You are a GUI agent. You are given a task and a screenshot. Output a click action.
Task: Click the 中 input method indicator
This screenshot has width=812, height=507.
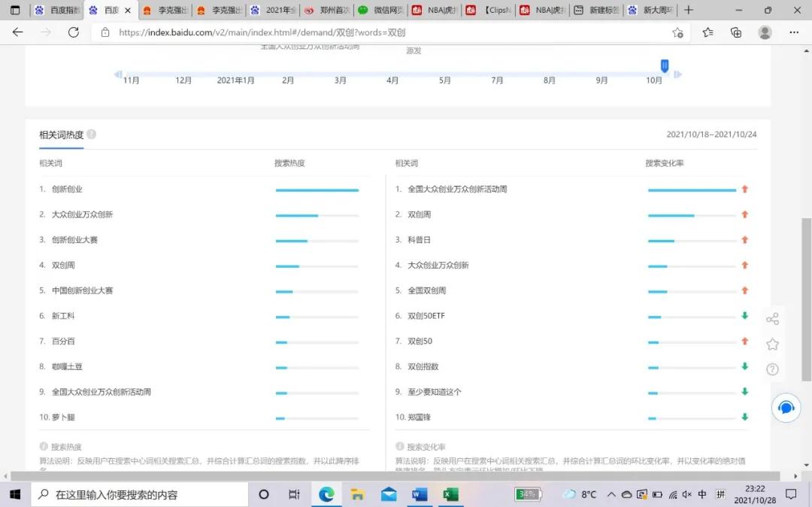click(702, 494)
